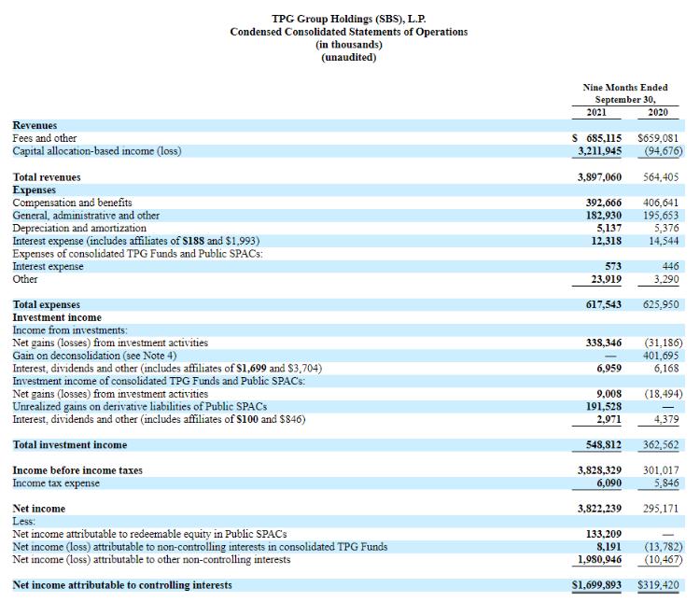
Task: Select the 295,171 net income value
Action: [661, 509]
